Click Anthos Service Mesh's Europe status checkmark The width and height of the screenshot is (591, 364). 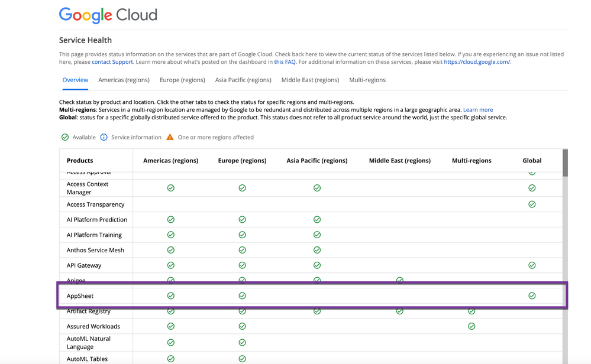pos(243,250)
